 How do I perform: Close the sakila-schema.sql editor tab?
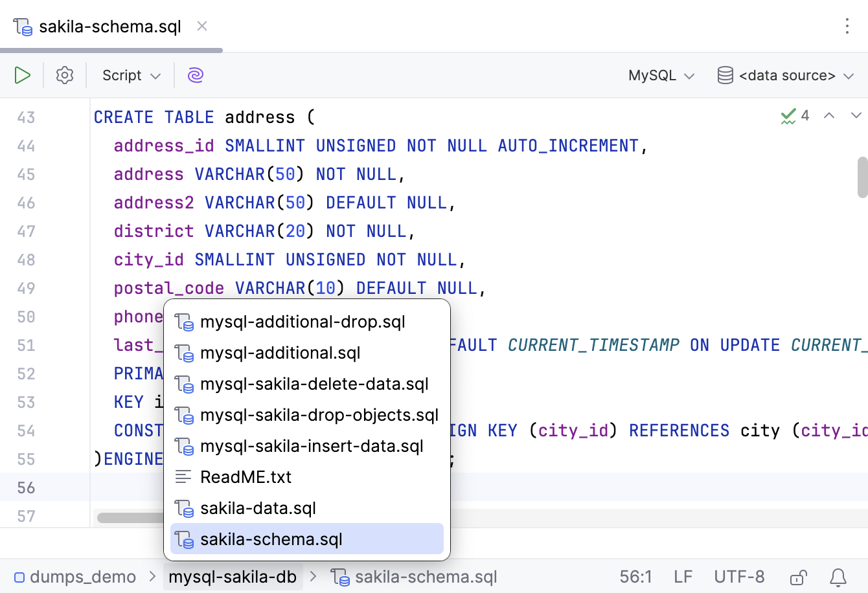tap(202, 26)
